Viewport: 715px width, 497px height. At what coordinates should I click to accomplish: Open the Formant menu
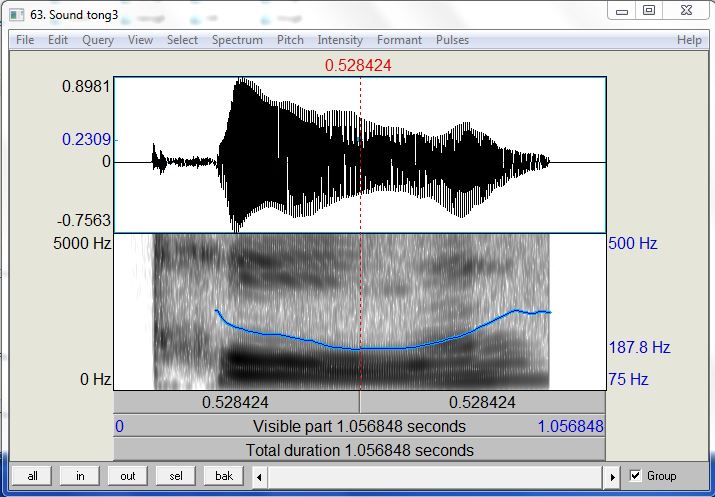coord(399,40)
